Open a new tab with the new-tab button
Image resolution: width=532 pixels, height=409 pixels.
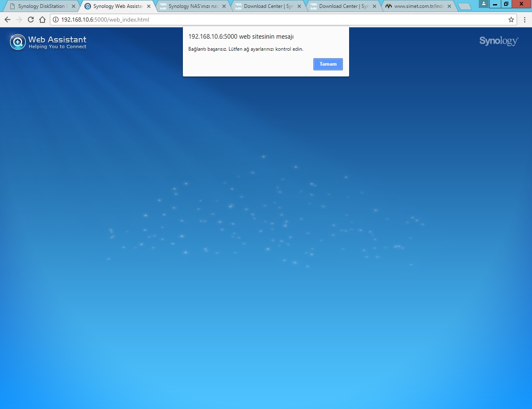pyautogui.click(x=464, y=6)
